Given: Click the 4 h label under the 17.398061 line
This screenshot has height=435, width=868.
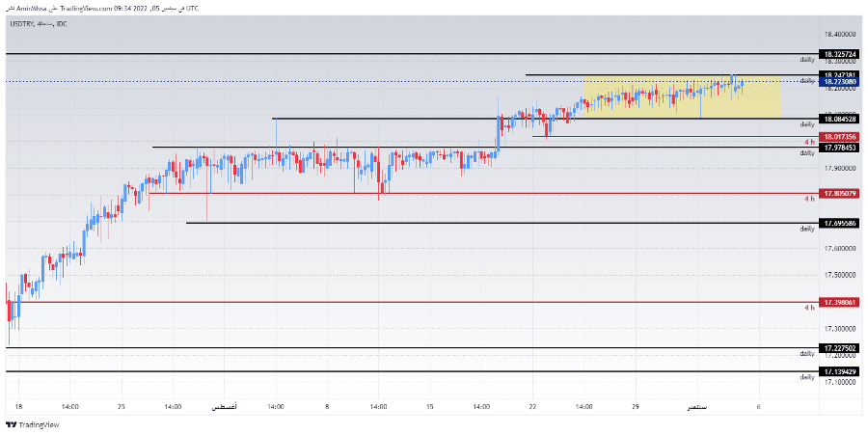Looking at the screenshot, I should click(x=809, y=307).
